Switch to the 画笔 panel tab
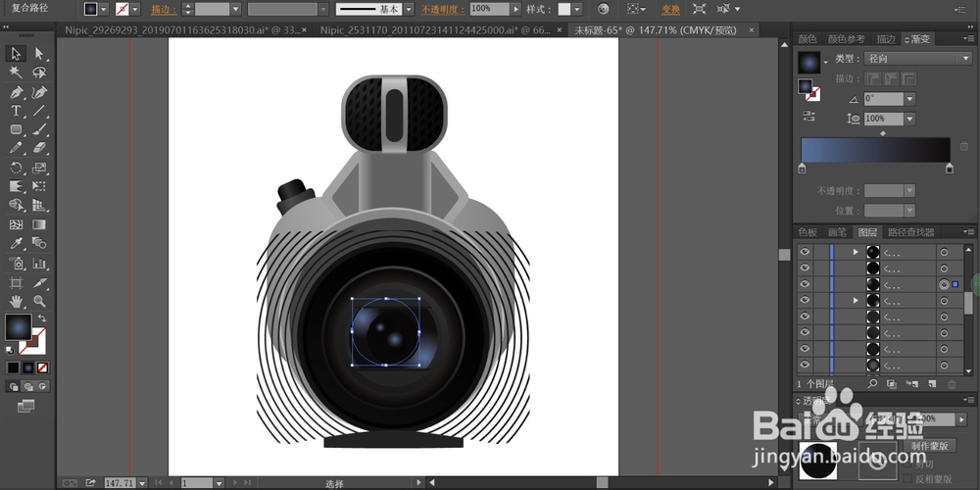Image resolution: width=980 pixels, height=490 pixels. click(837, 232)
